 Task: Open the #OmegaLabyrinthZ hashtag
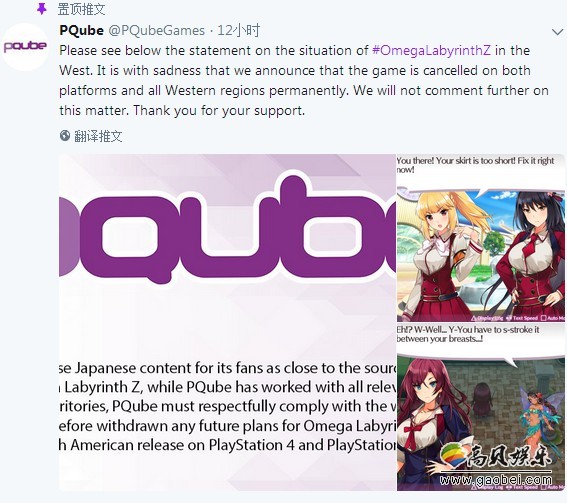click(x=431, y=50)
